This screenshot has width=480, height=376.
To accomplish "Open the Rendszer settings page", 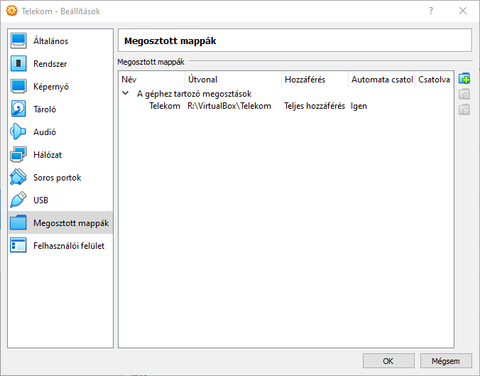I will [x=60, y=63].
